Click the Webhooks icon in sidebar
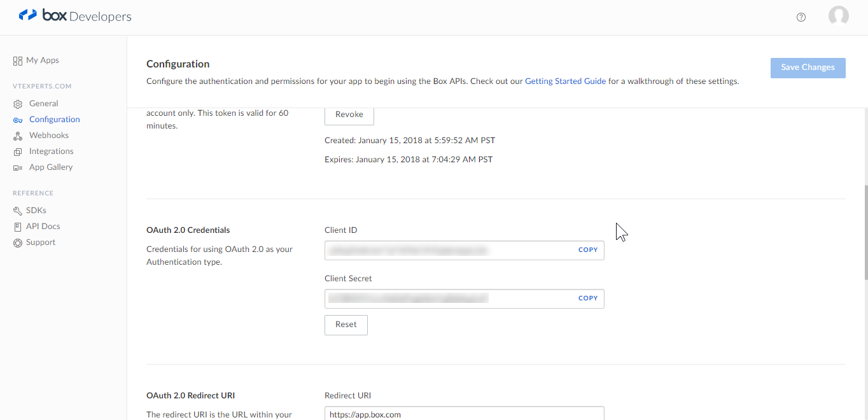Screen dimensions: 868x420 click(x=18, y=136)
